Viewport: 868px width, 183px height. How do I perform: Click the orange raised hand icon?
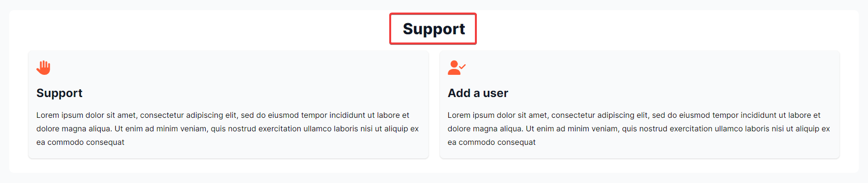pos(44,68)
